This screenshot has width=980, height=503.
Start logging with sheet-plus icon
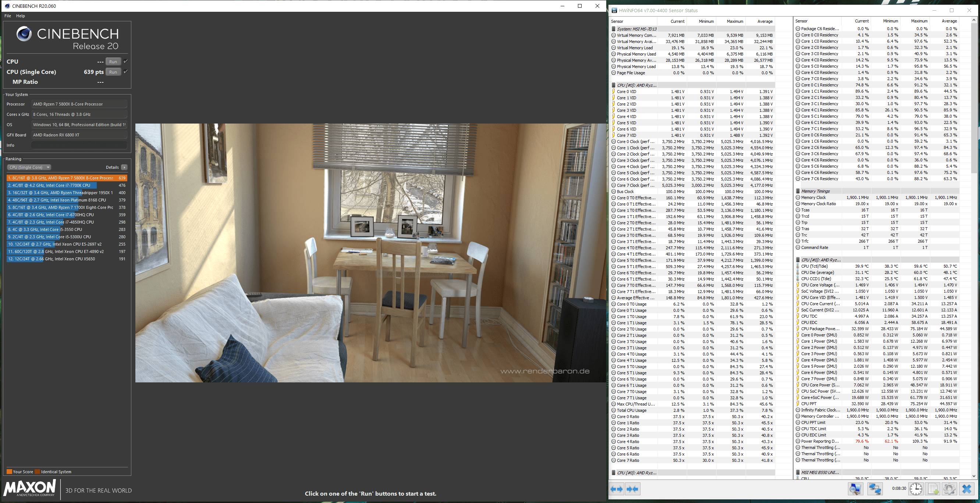coord(933,489)
